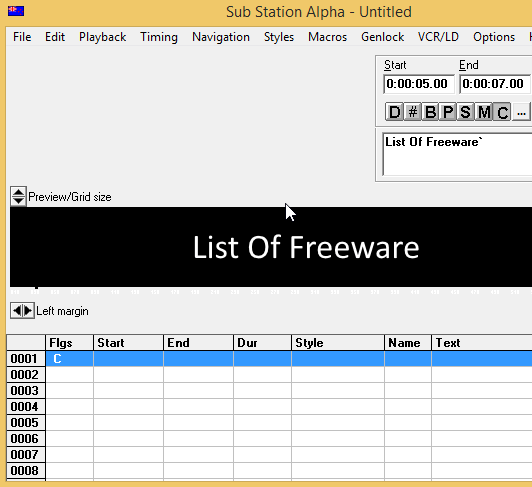Open the Genlock menu
This screenshot has height=487, width=532.
coord(382,37)
